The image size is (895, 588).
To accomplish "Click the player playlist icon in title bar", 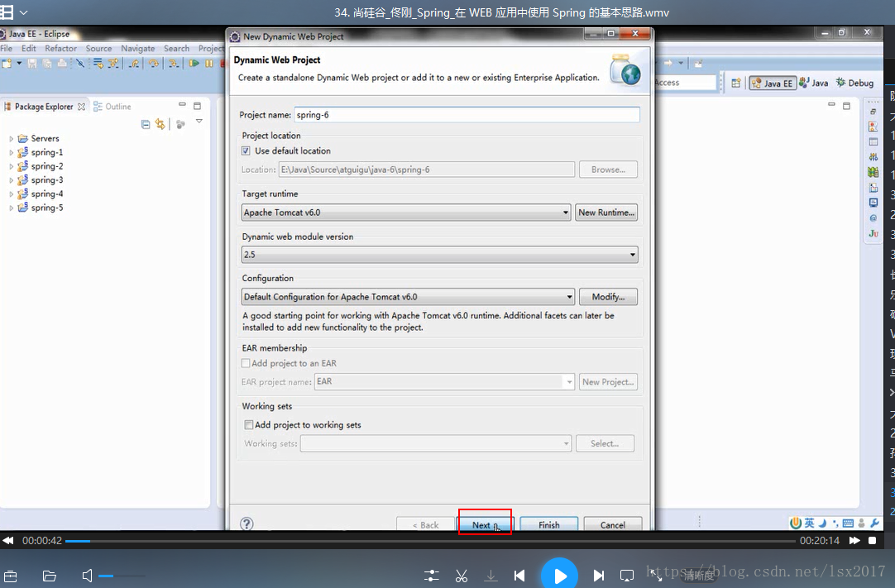I will (7, 12).
